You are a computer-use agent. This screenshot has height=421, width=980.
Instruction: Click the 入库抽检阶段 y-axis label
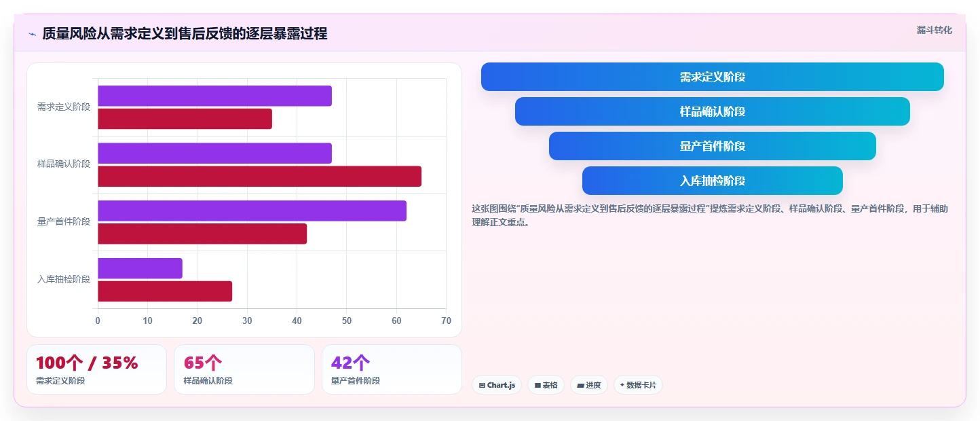coord(64,279)
